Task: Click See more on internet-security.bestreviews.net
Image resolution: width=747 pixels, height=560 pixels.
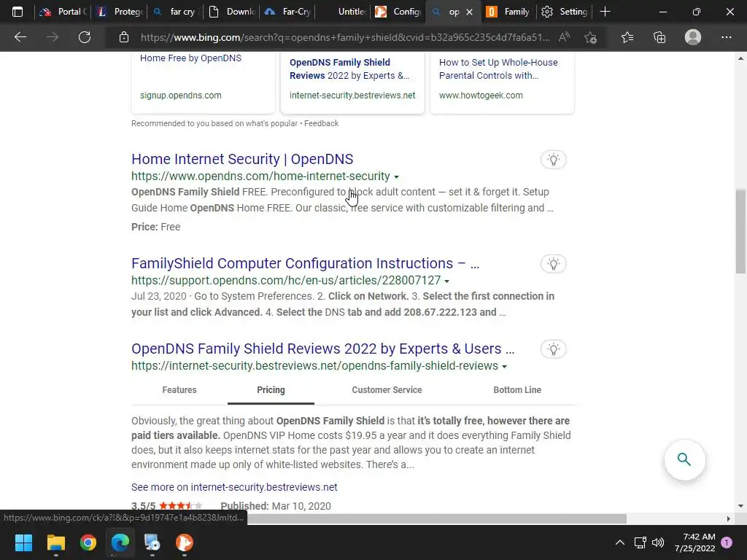Action: pyautogui.click(x=234, y=487)
